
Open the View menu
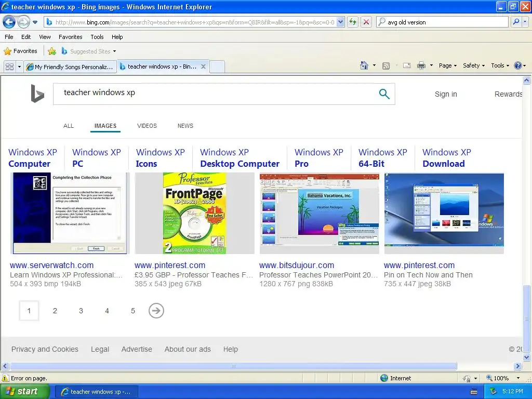[45, 37]
